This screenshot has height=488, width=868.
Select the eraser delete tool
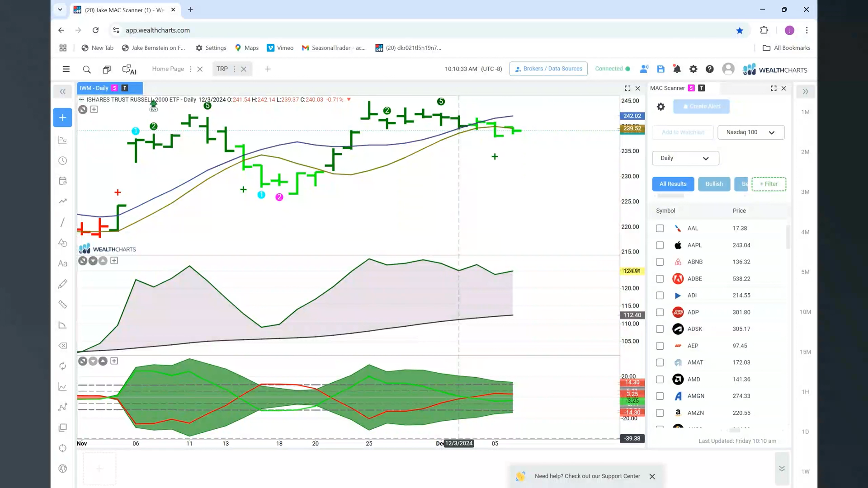[x=63, y=346]
